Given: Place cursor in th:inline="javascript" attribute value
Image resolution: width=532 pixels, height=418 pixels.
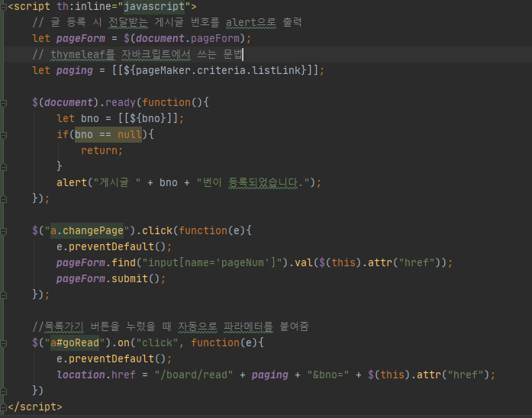Looking at the screenshot, I should [154, 6].
